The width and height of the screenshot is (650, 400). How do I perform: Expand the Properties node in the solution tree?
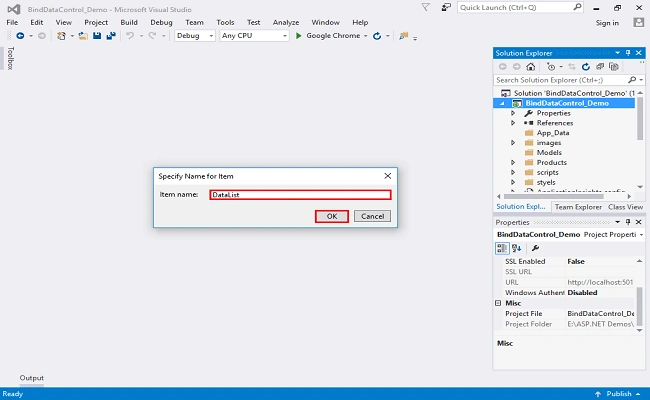(x=513, y=113)
